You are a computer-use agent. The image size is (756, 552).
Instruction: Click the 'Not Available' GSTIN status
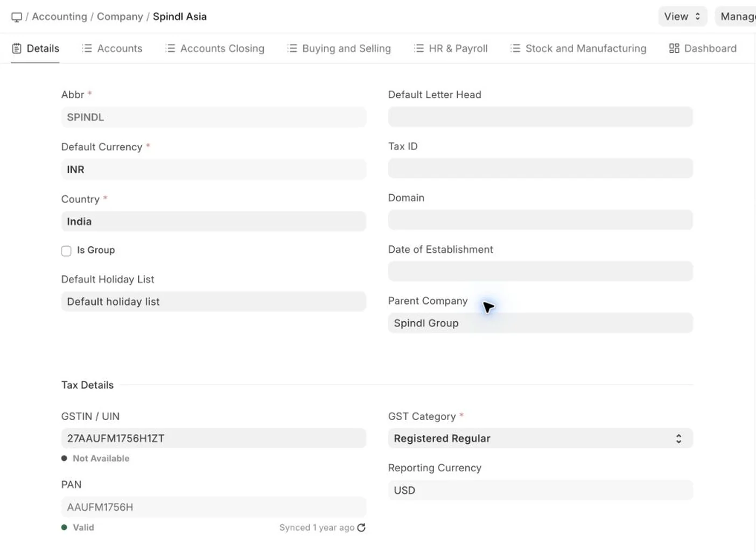click(101, 458)
